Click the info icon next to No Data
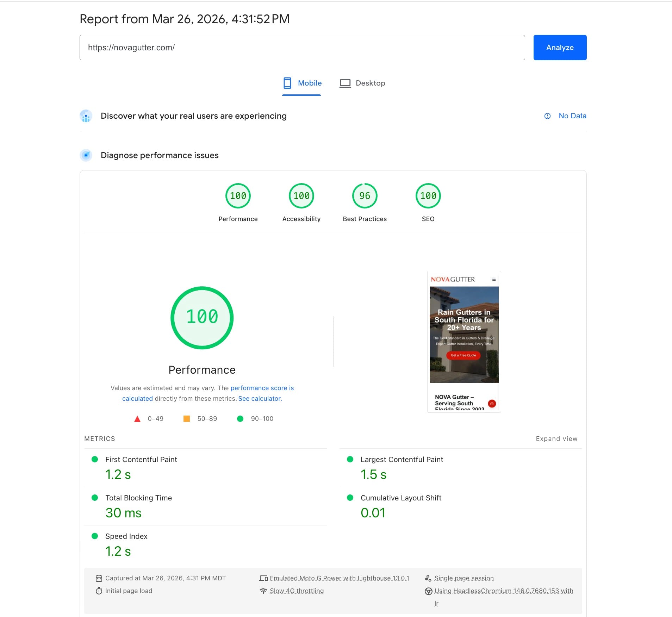The height and width of the screenshot is (617, 672). 547,116
